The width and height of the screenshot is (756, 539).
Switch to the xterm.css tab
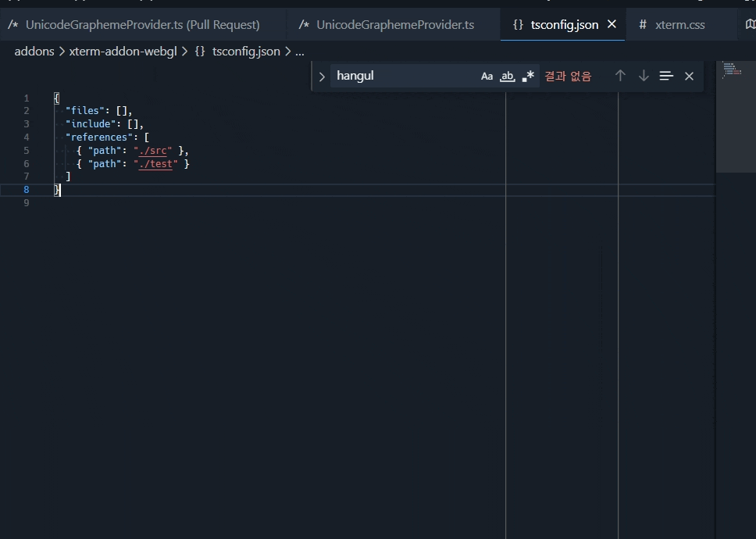tap(681, 24)
